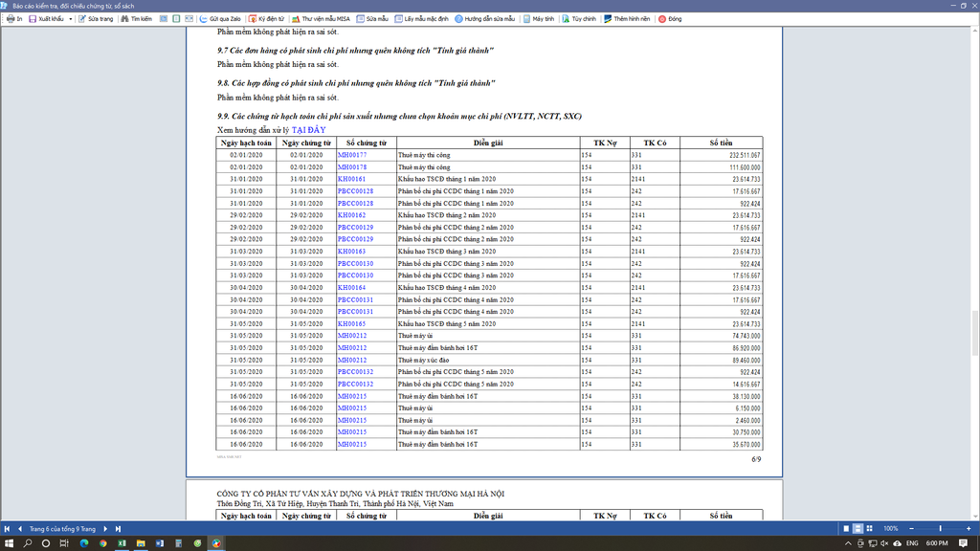The width and height of the screenshot is (980, 551).
Task: Click the Diễn giải column header in the upper table
Action: click(488, 143)
